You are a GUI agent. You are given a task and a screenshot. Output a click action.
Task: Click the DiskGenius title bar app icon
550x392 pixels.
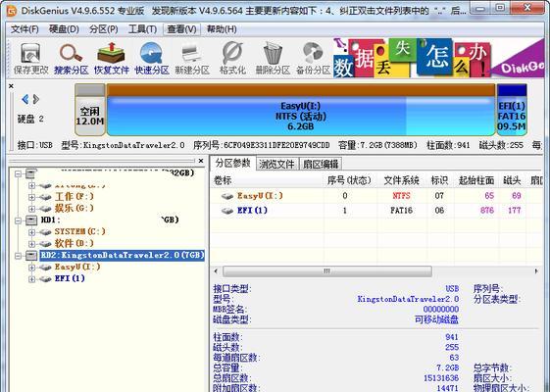(12, 11)
